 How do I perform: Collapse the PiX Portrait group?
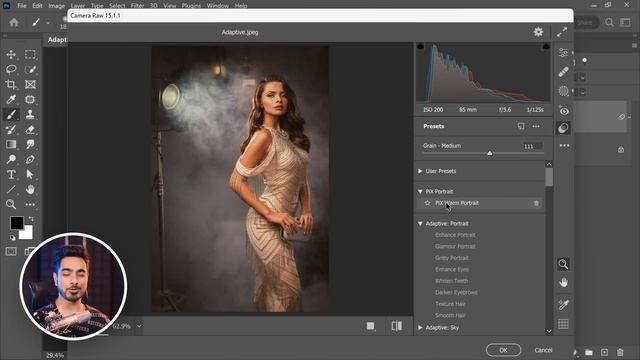click(x=420, y=191)
